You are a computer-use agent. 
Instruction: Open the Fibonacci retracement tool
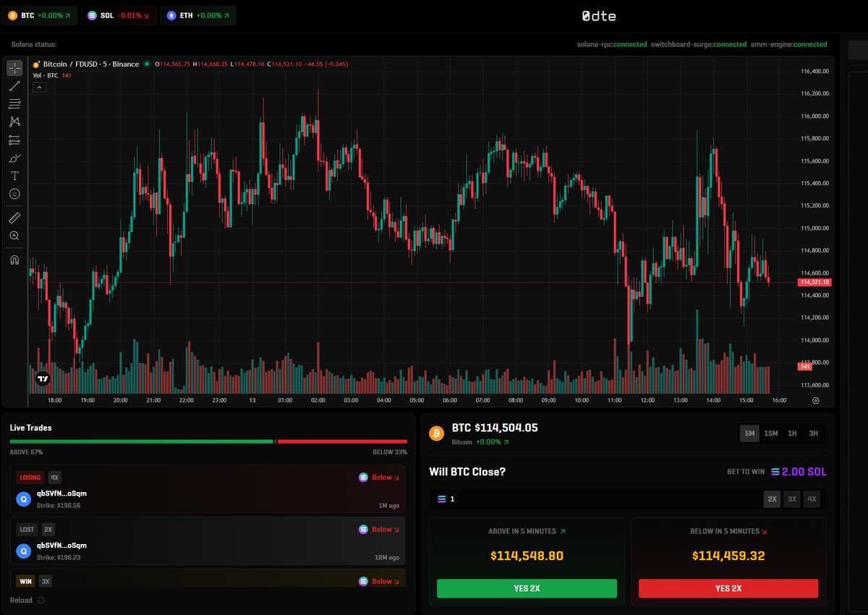pyautogui.click(x=14, y=104)
